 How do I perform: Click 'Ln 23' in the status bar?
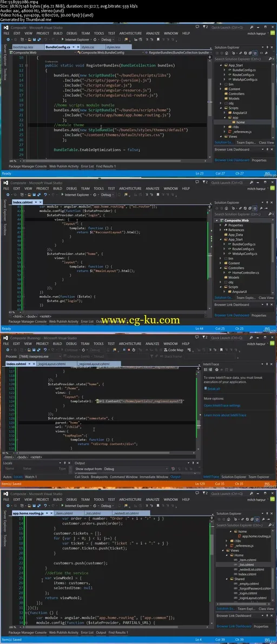[199, 173]
